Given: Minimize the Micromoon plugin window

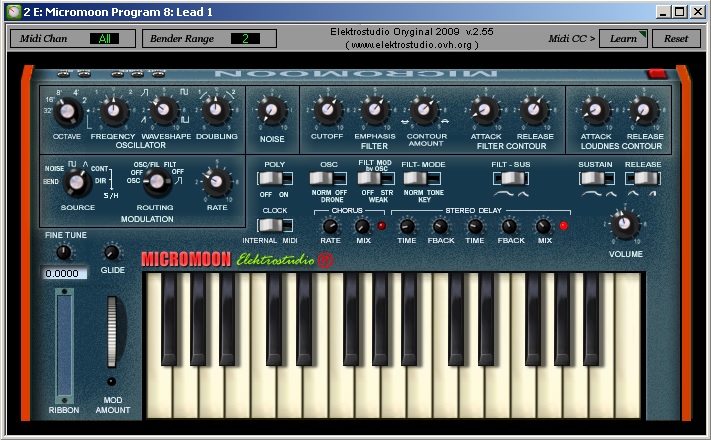Looking at the screenshot, I should coord(663,12).
